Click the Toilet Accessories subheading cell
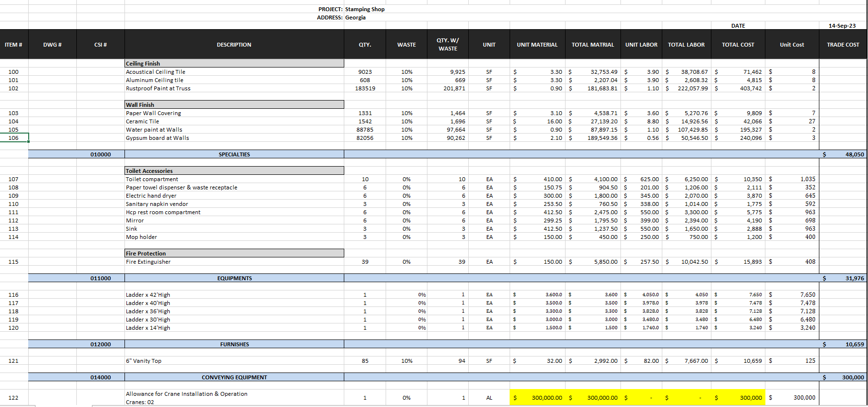Image resolution: width=868 pixels, height=407 pixels. click(149, 171)
